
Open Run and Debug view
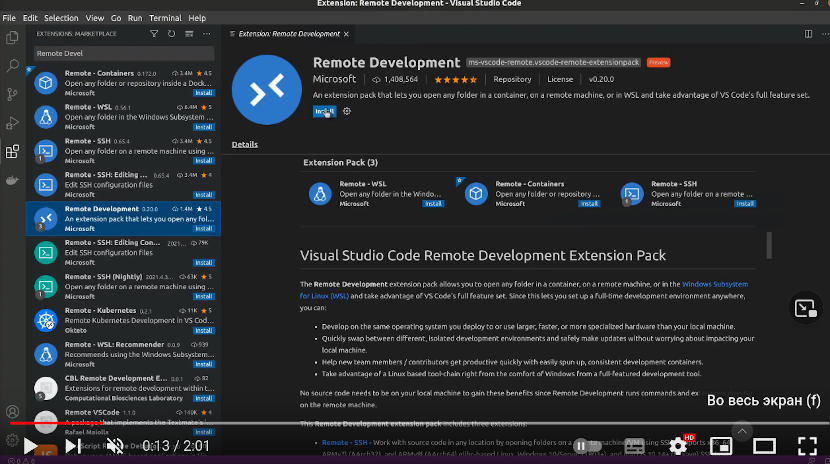click(12, 123)
